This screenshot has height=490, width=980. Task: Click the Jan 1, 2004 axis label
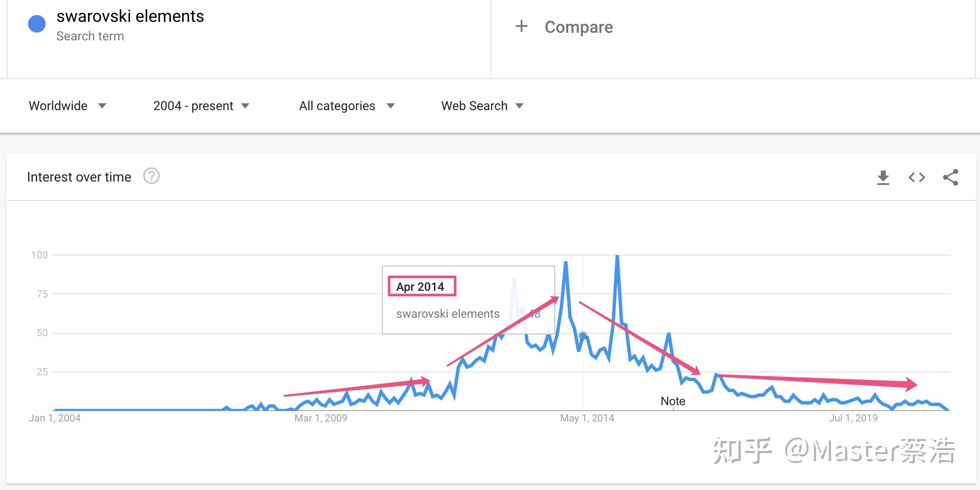[55, 418]
